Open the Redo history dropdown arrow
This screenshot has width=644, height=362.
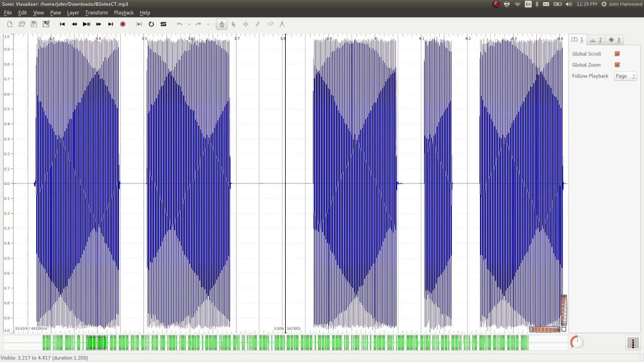(208, 24)
